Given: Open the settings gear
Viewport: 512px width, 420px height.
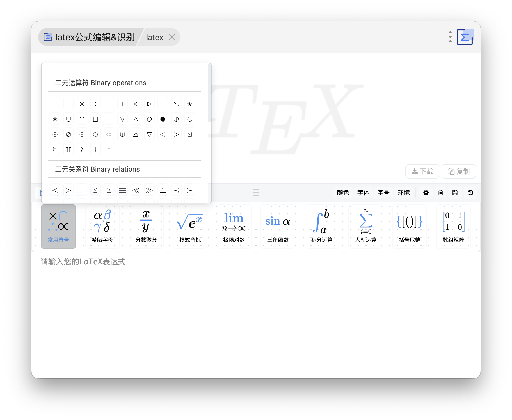Looking at the screenshot, I should 426,193.
